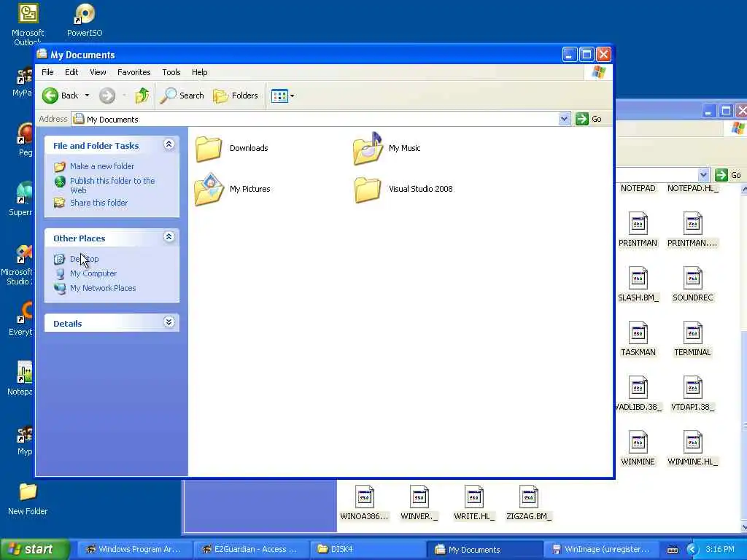
Task: Click Go button in background window
Action: tap(729, 175)
